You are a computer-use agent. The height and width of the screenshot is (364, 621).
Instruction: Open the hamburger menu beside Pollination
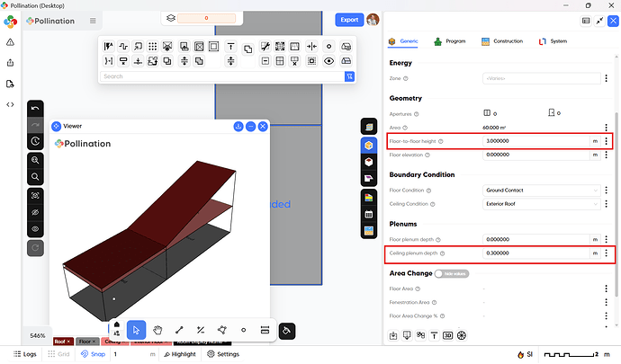(93, 21)
